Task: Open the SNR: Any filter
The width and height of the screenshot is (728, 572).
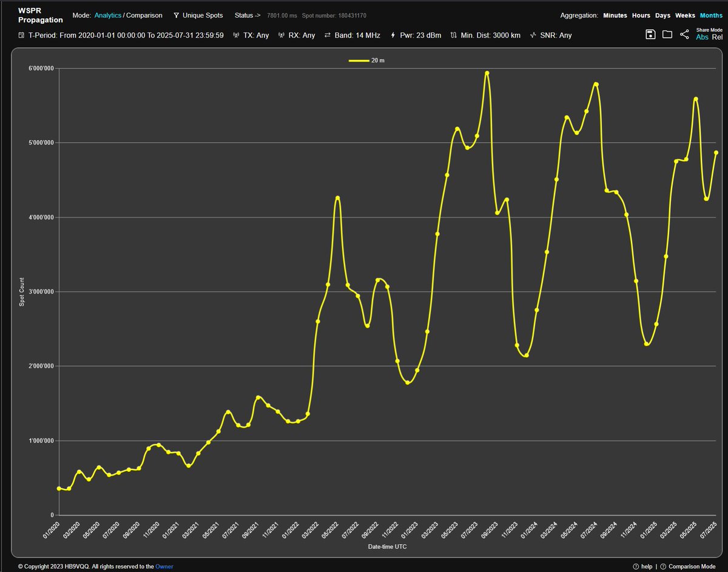Action: click(550, 35)
